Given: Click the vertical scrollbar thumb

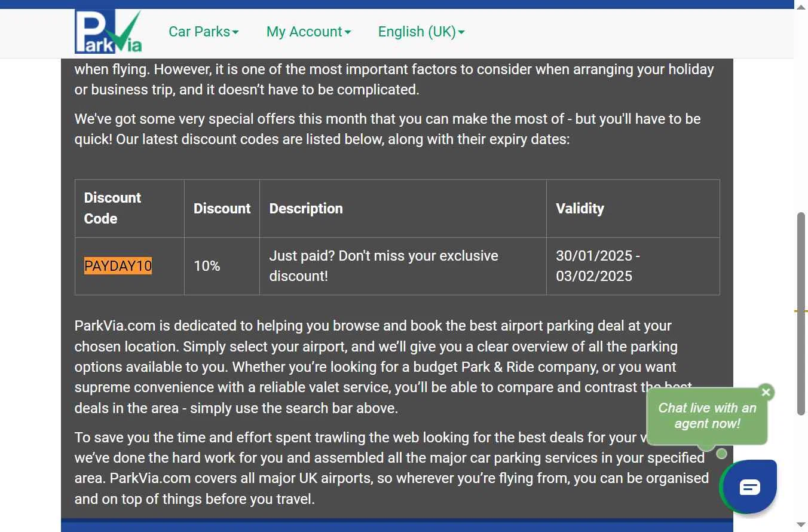Looking at the screenshot, I should [x=801, y=314].
